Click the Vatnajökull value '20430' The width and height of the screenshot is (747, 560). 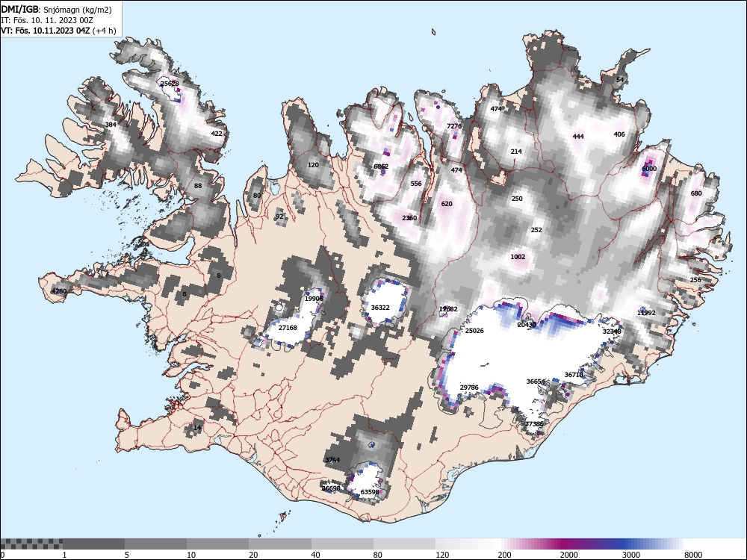527,325
